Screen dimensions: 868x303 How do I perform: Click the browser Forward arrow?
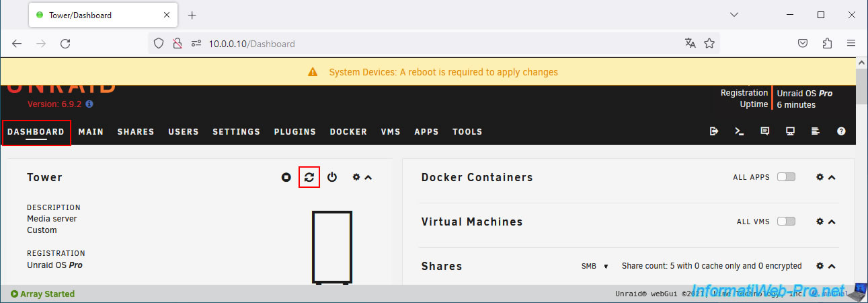[x=41, y=43]
